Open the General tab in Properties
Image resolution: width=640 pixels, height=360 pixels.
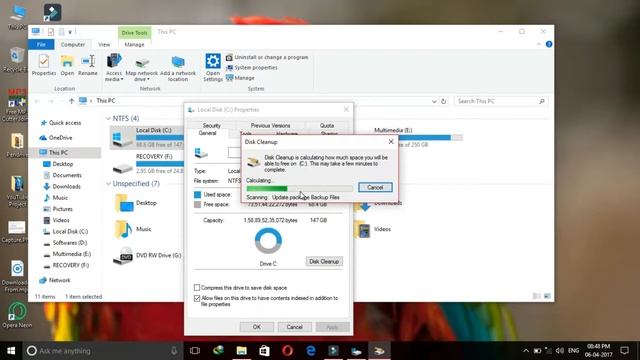click(x=207, y=133)
